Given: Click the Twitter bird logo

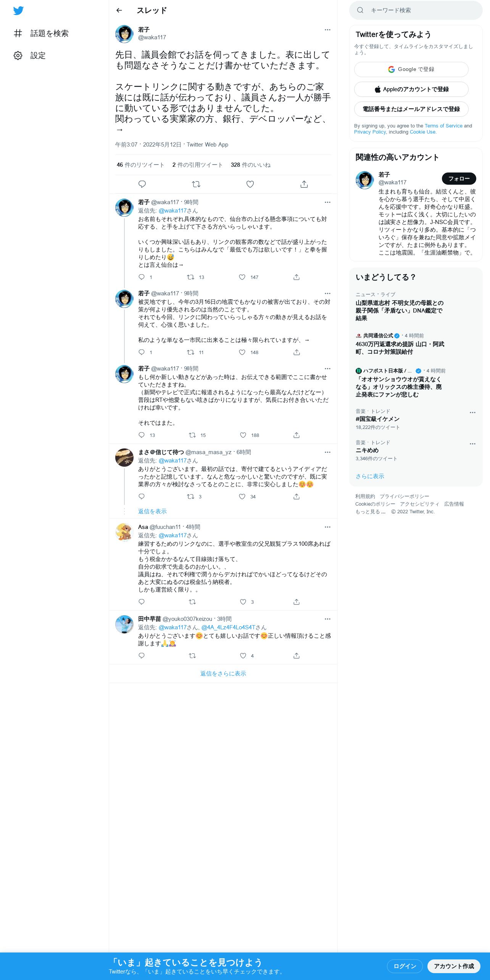Looking at the screenshot, I should point(18,11).
